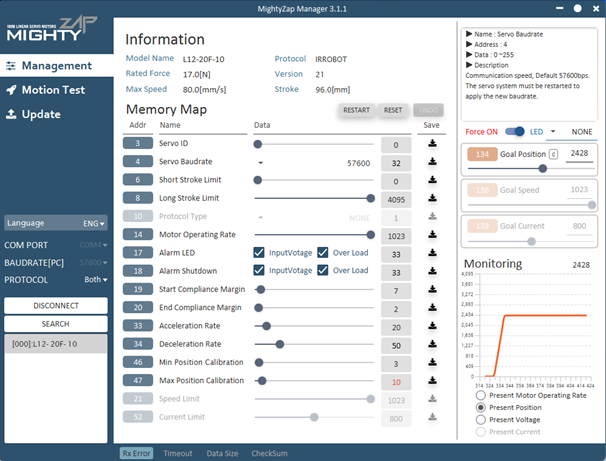
Task: Save the Alarm Shutdown setting
Action: [432, 271]
